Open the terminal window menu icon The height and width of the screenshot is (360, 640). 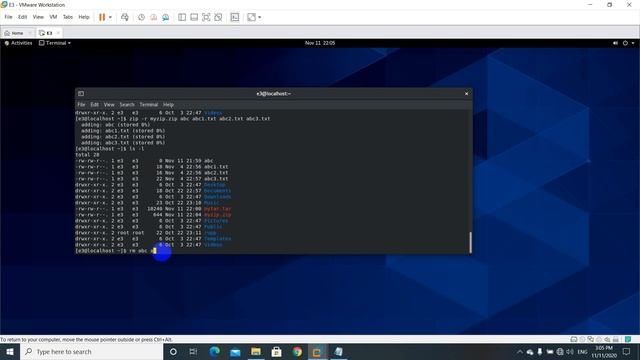[x=81, y=93]
